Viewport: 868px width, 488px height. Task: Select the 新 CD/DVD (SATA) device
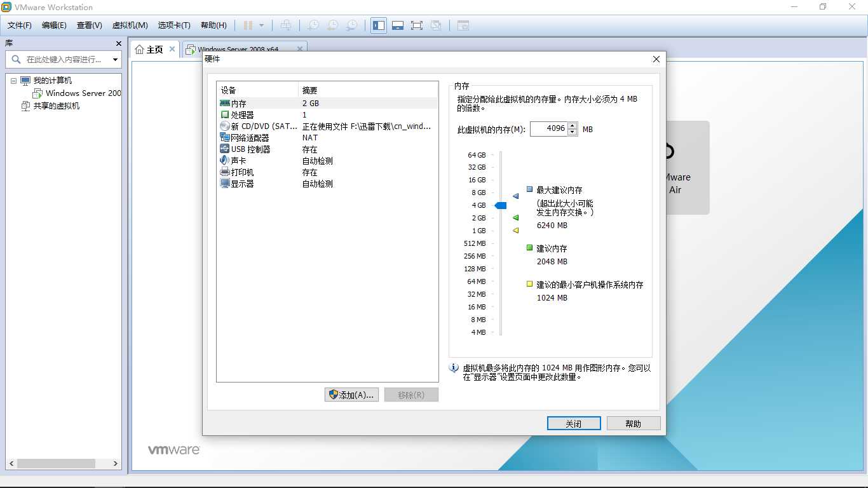pos(327,126)
